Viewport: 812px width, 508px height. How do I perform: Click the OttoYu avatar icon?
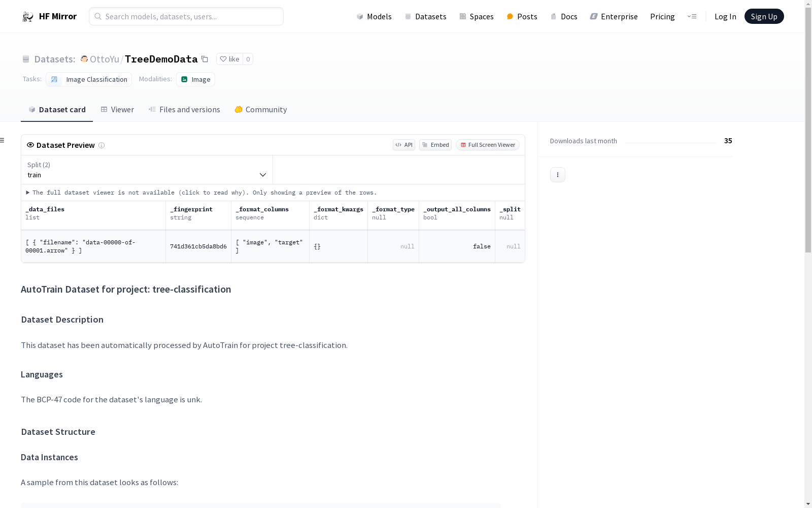[x=84, y=59]
